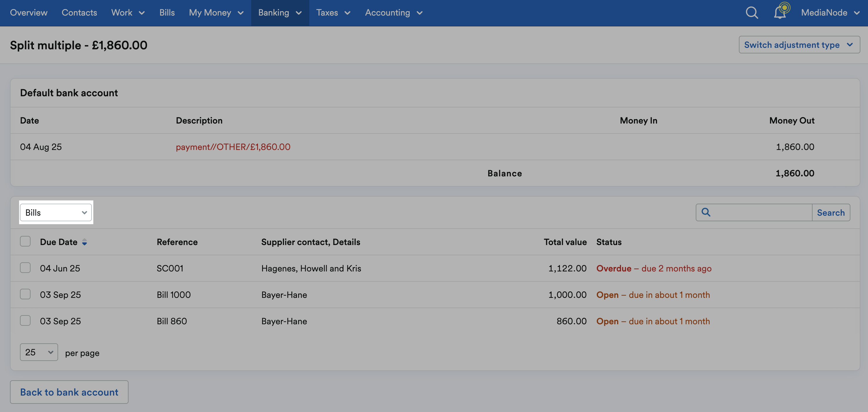Click the Status column header
868x412 pixels.
pos(609,242)
